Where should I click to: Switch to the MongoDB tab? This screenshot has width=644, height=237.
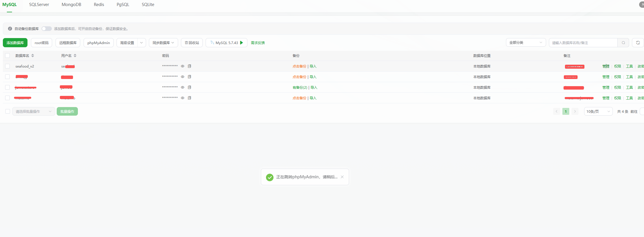[x=71, y=5]
